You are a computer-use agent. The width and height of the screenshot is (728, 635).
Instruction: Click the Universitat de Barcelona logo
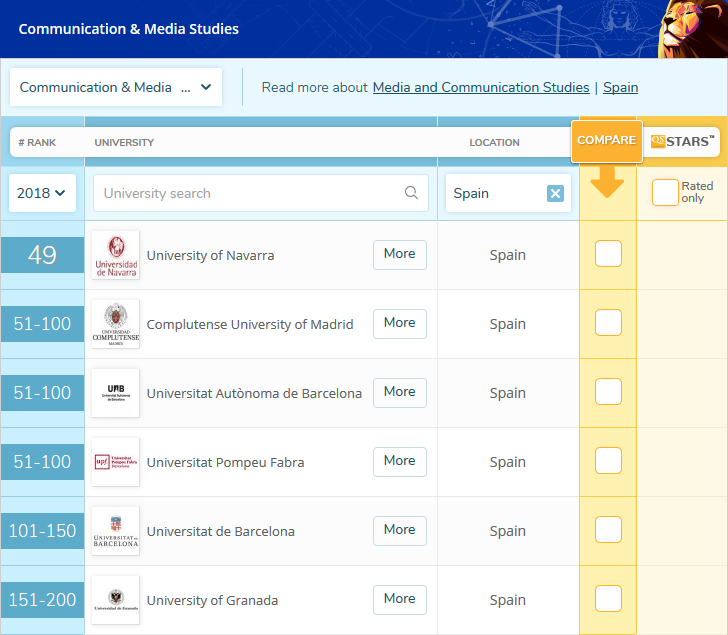pyautogui.click(x=116, y=531)
